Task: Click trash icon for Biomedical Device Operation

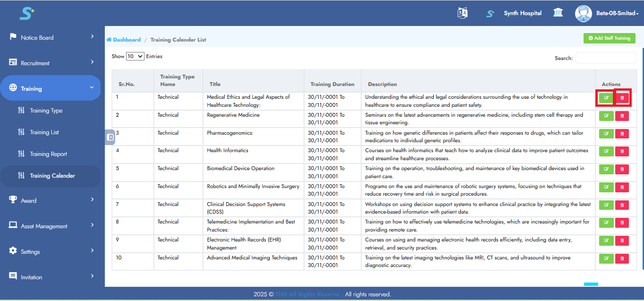Action: [x=622, y=169]
